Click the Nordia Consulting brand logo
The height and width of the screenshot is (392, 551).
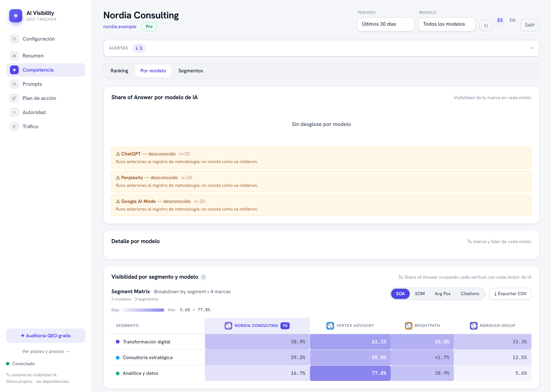(228, 326)
